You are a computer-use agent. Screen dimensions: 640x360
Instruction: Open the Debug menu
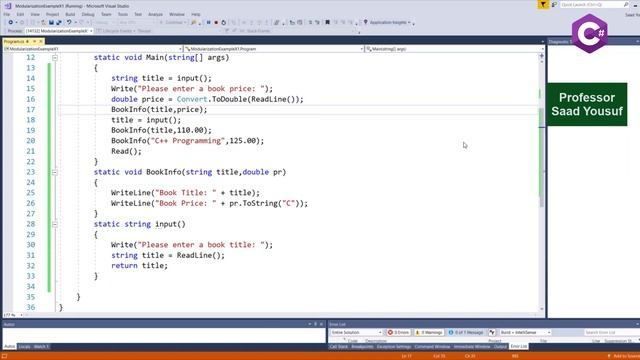88,14
